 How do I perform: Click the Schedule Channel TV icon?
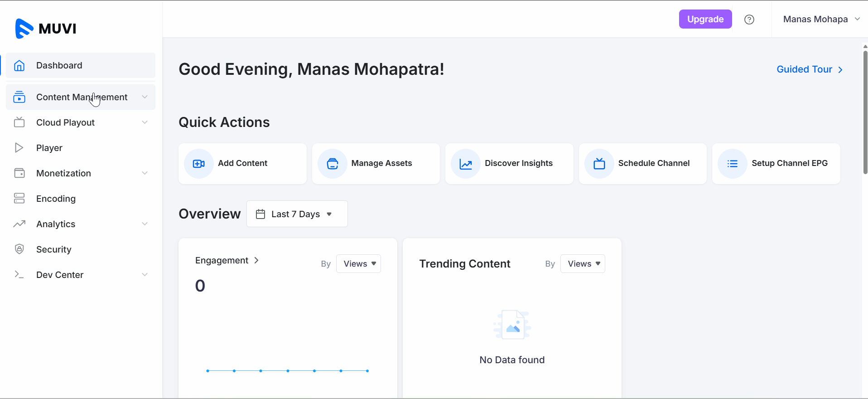pos(599,164)
